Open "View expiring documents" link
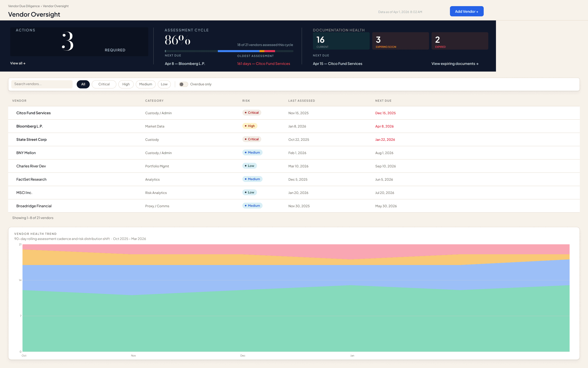The width and height of the screenshot is (588, 368). click(x=455, y=64)
